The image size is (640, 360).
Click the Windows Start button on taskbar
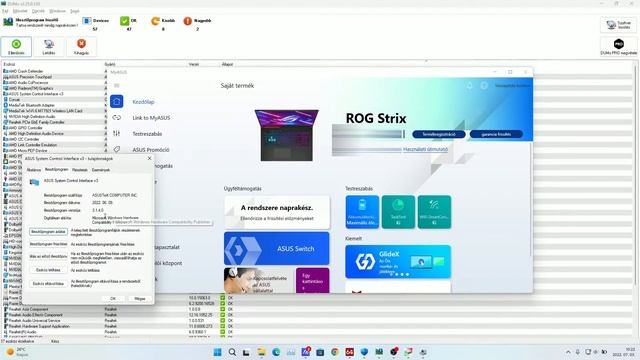tap(218, 352)
